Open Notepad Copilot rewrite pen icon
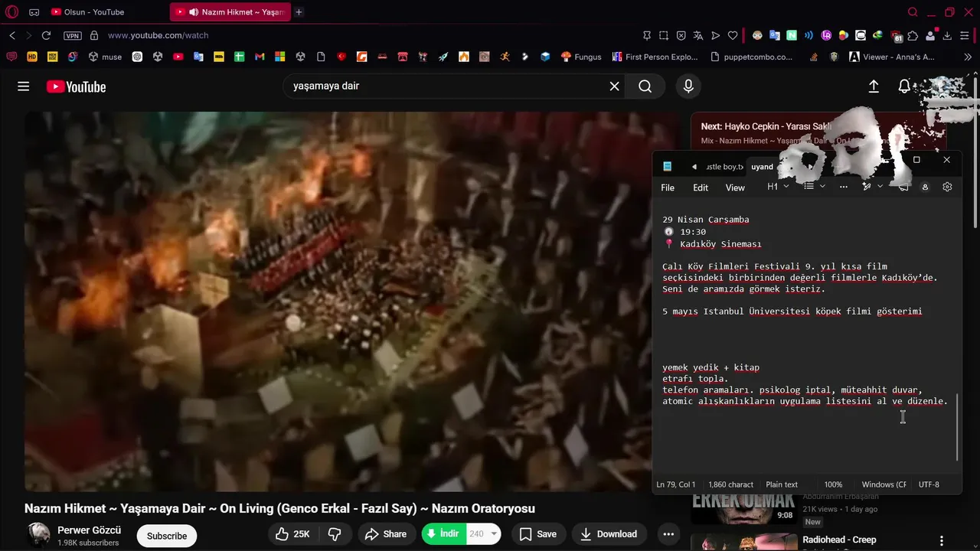Screen dimensions: 980x551 (x=867, y=187)
